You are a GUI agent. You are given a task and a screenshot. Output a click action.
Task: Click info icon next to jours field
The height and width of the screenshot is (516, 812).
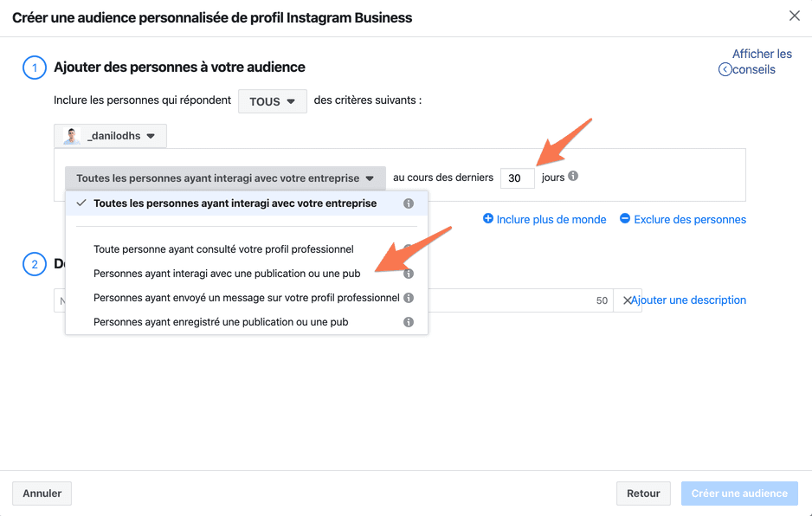click(573, 176)
